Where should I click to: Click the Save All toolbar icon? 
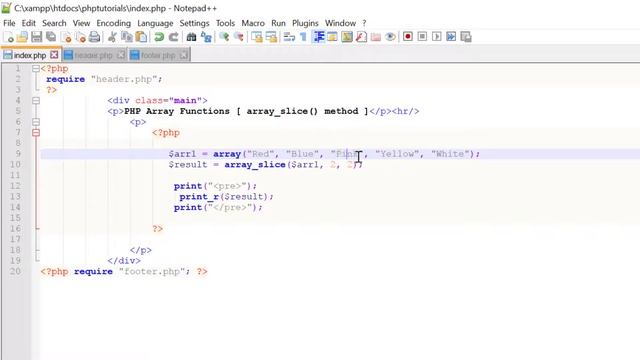point(51,37)
